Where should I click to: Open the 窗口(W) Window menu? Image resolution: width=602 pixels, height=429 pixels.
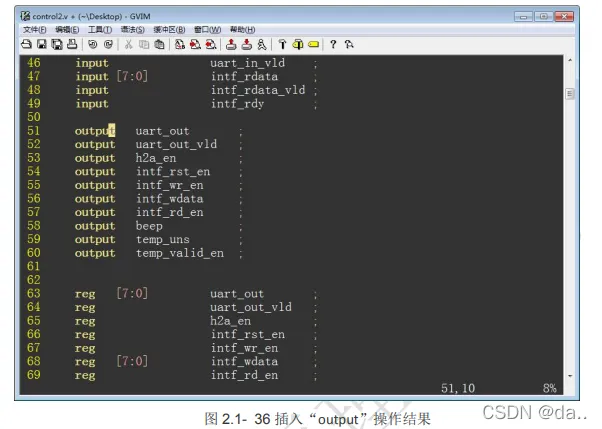(207, 30)
